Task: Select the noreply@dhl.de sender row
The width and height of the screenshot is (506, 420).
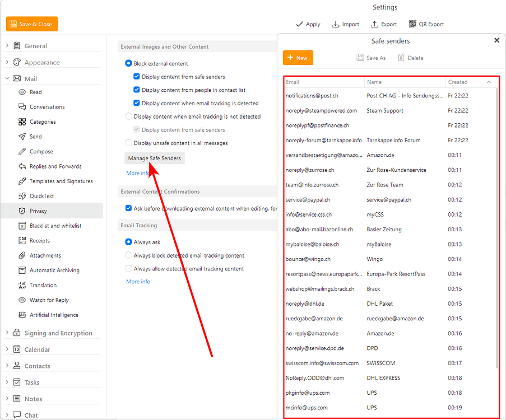Action: point(389,304)
